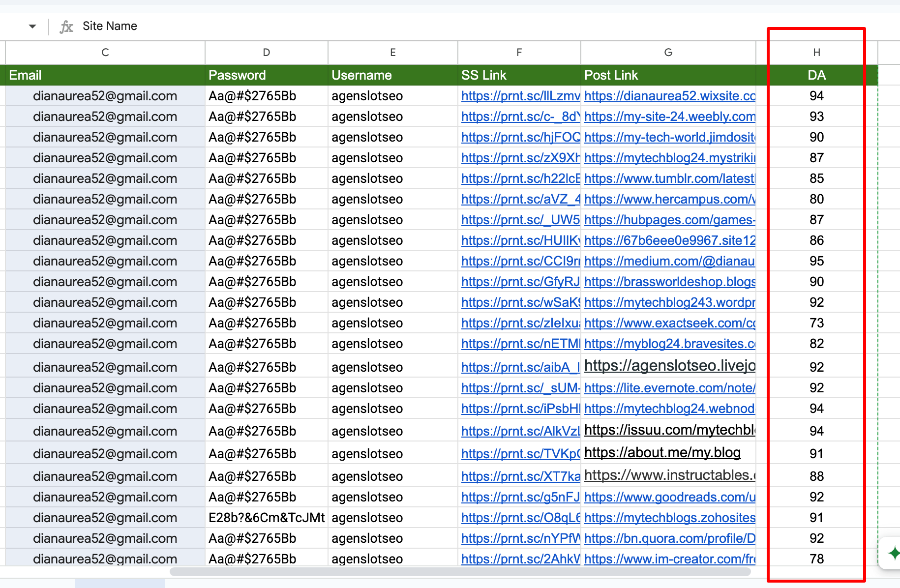Viewport: 900px width, 588px height.
Task: Click the Email header cell
Action: pyautogui.click(x=105, y=75)
